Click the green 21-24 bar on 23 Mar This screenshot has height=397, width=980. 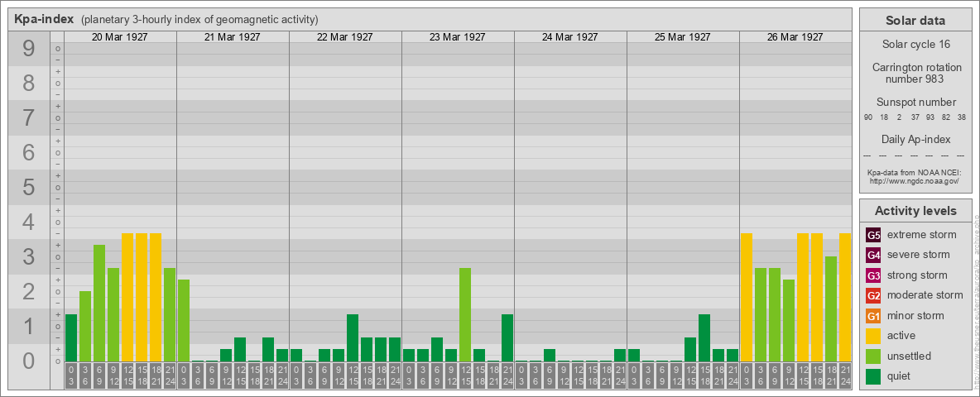(507, 337)
